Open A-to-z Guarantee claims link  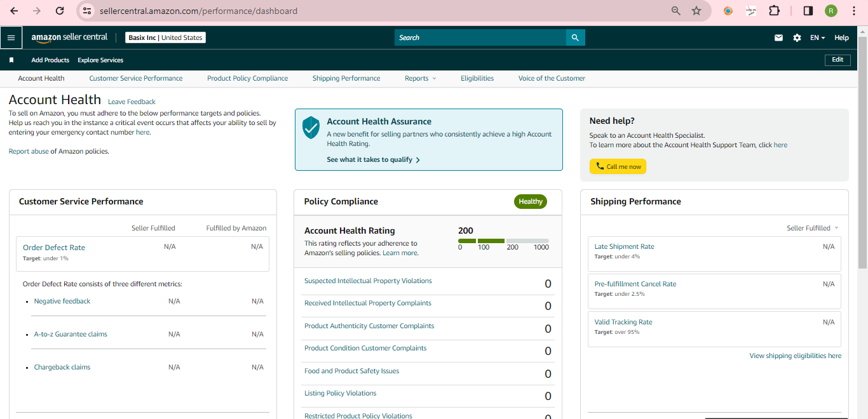(x=71, y=334)
